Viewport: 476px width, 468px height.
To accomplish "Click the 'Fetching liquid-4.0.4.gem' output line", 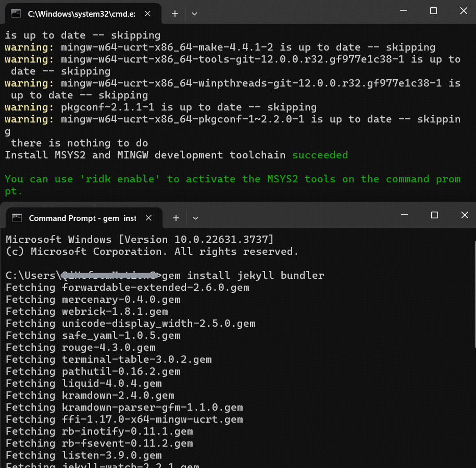I will 83,383.
